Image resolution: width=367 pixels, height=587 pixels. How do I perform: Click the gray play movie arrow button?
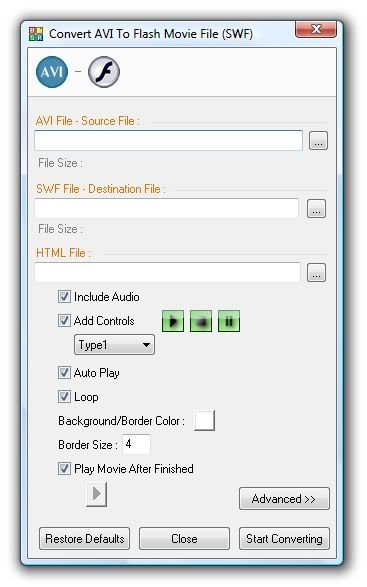[x=97, y=494]
